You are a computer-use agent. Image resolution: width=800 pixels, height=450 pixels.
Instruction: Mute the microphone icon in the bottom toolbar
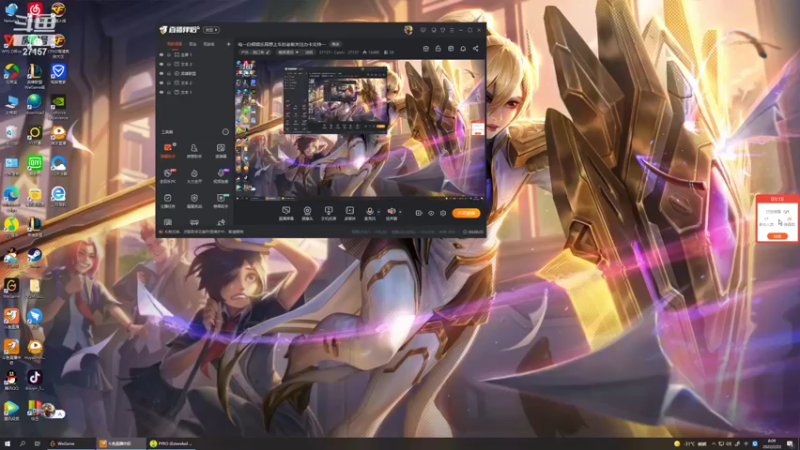point(369,211)
